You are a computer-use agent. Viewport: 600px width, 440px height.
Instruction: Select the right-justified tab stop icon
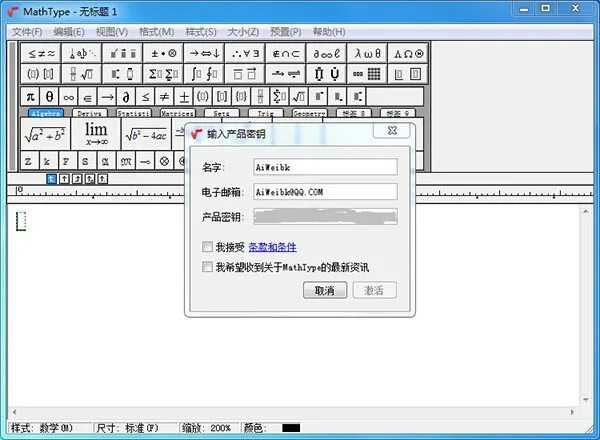(x=77, y=179)
